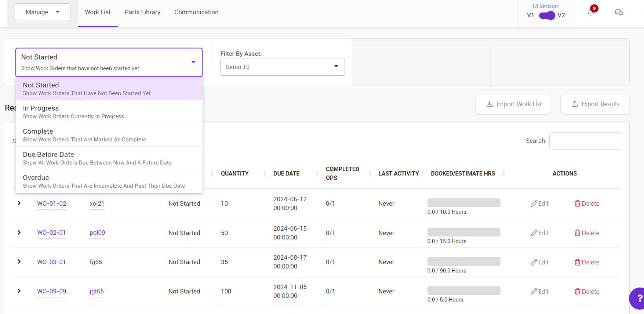The image size is (644, 314).
Task: Click the Search input field
Action: (586, 141)
